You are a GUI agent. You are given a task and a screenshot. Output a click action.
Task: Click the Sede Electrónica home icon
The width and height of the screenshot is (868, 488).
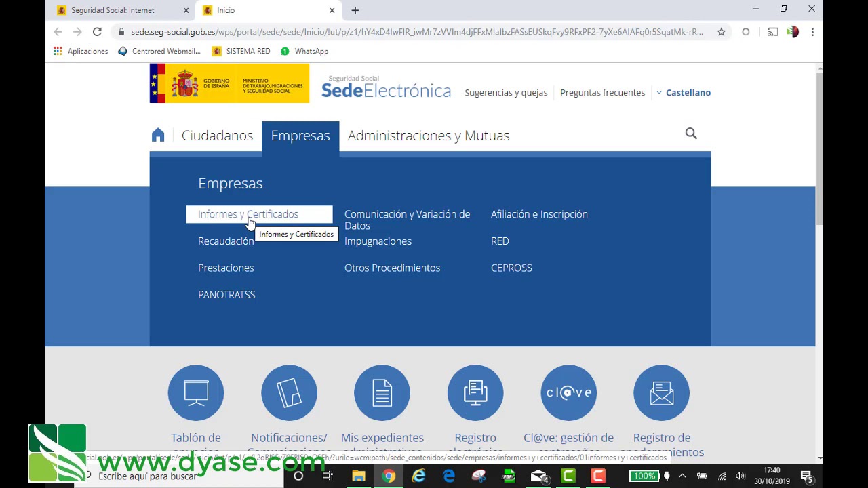157,135
